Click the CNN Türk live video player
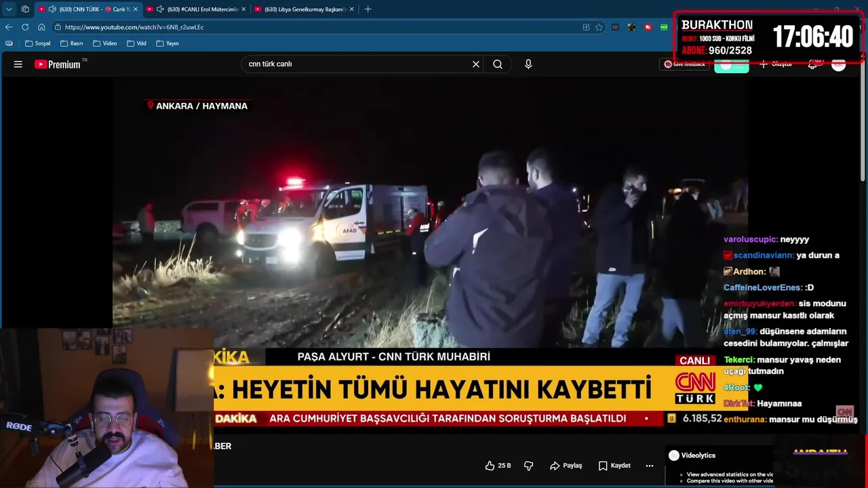The width and height of the screenshot is (868, 488). [430, 256]
